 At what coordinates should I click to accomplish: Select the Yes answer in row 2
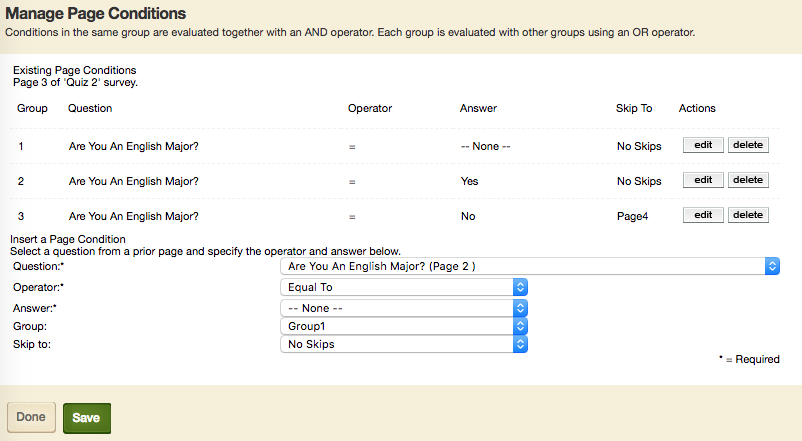point(469,181)
